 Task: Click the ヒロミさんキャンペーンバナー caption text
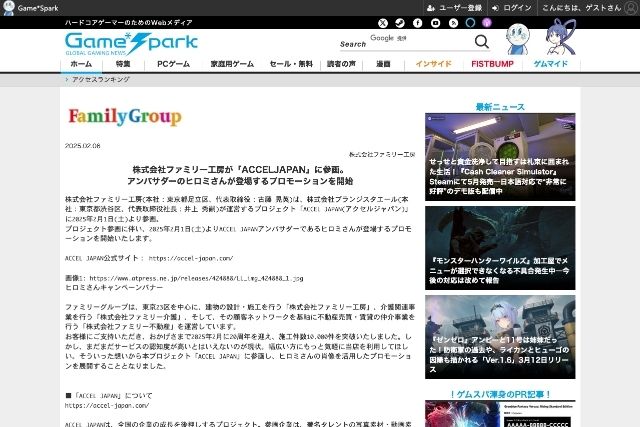click(x=114, y=287)
